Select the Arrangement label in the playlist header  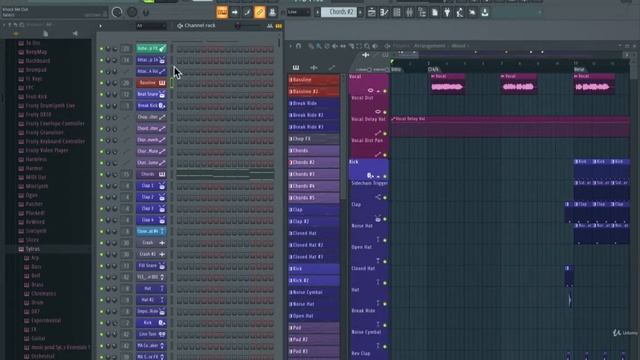click(x=429, y=46)
